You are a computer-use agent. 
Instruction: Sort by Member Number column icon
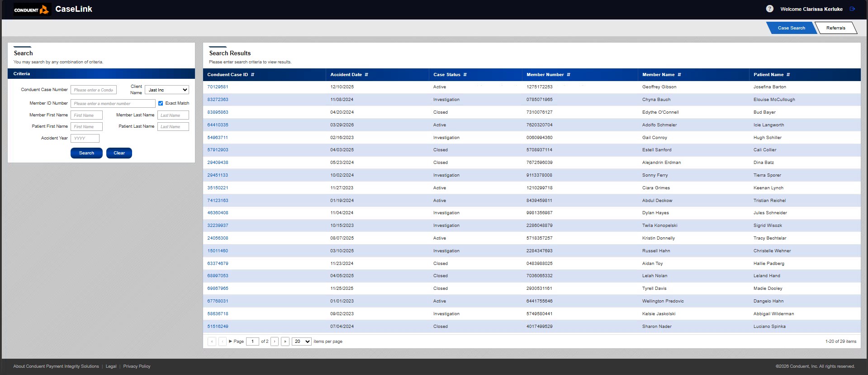point(569,75)
